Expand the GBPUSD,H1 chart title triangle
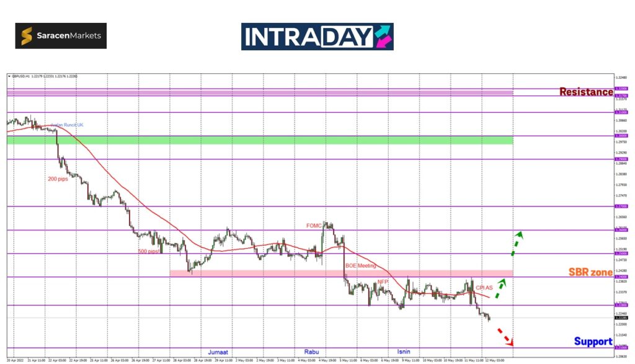Screen dimensions: 635x364 [x=9, y=76]
